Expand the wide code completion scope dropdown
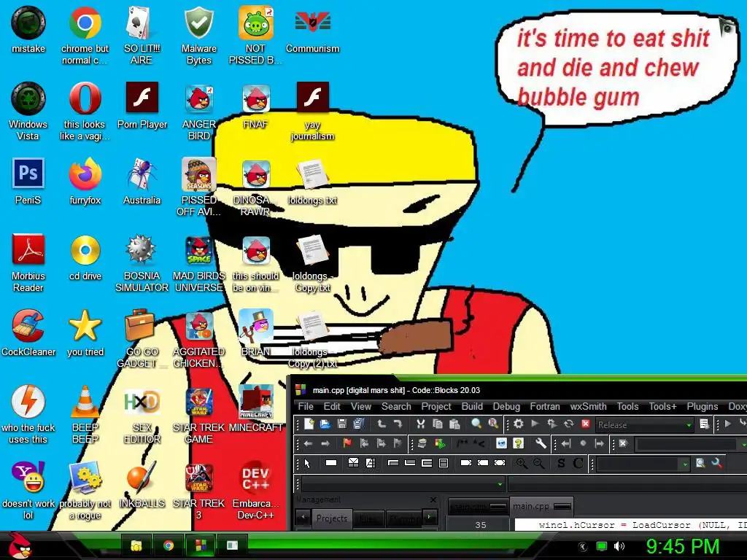 pos(402,484)
